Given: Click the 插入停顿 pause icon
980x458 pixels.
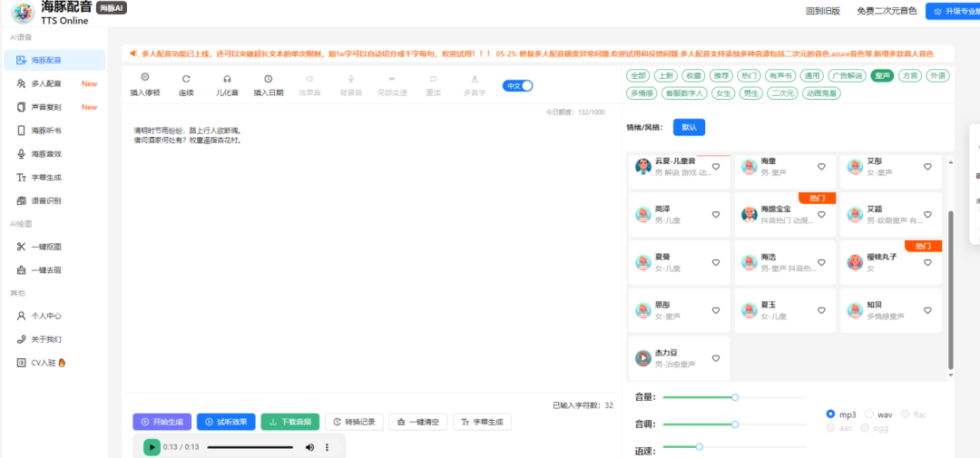Looking at the screenshot, I should (145, 78).
